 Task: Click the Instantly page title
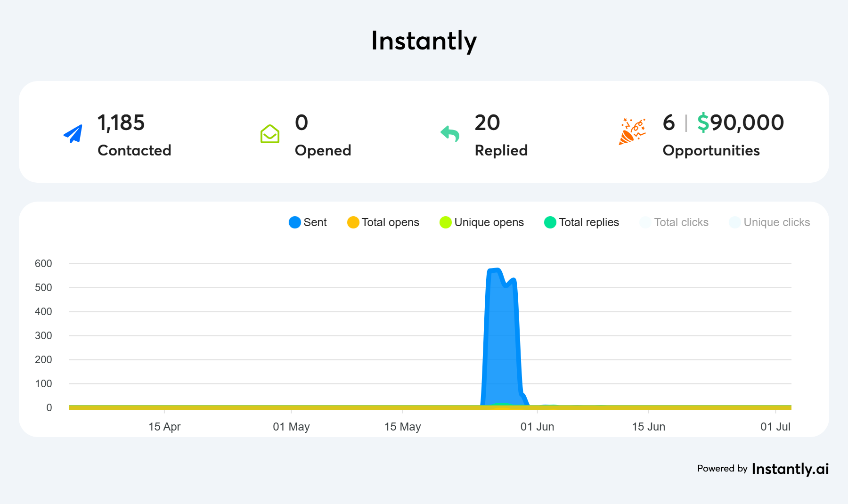click(424, 41)
